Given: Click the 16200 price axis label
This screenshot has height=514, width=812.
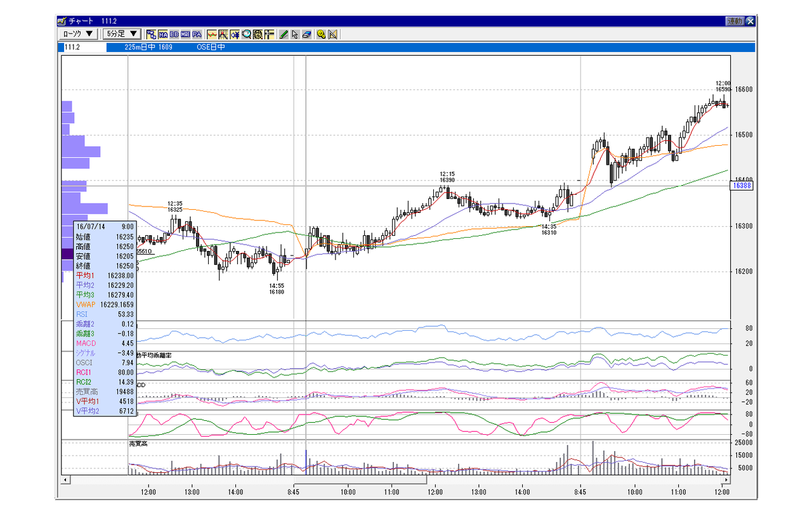Looking at the screenshot, I should click(743, 272).
